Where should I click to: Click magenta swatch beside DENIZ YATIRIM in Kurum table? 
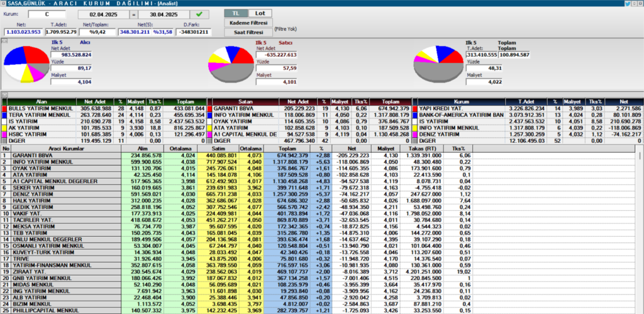tap(415, 134)
